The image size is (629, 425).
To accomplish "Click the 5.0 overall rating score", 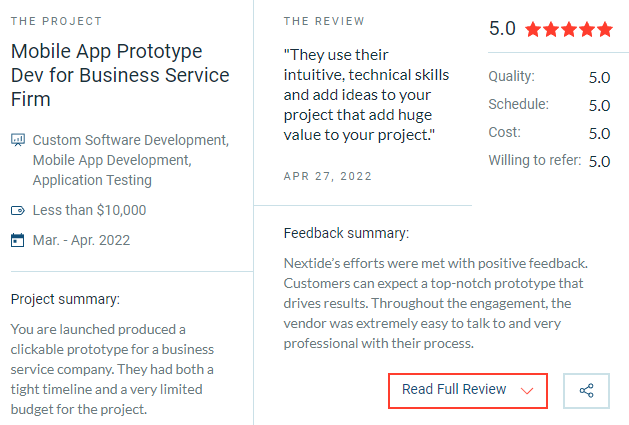I will (502, 28).
